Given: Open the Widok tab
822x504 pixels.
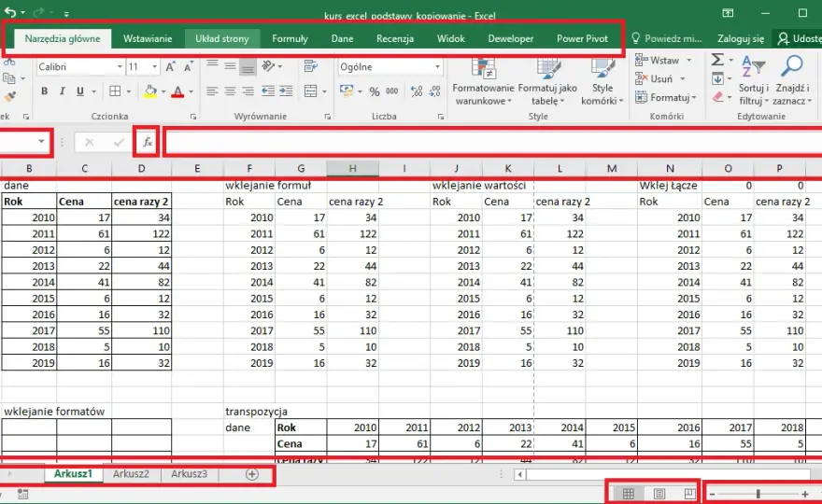Looking at the screenshot, I should pyautogui.click(x=451, y=39).
